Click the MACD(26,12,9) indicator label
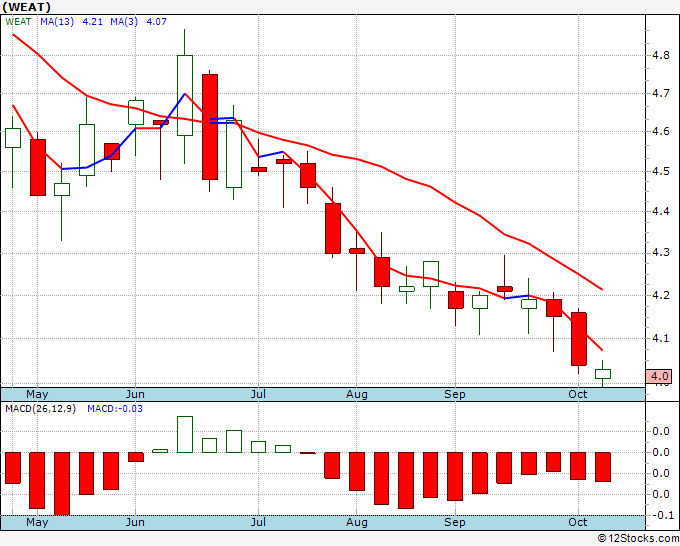 coord(40,409)
